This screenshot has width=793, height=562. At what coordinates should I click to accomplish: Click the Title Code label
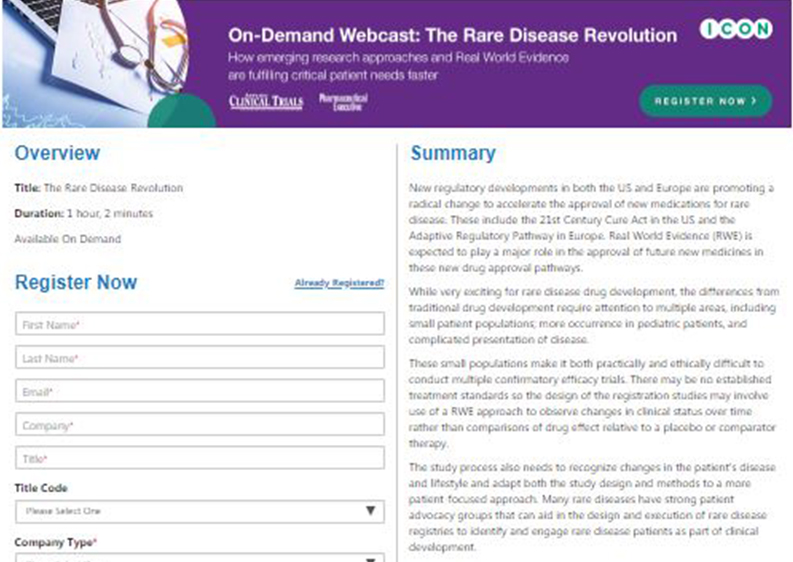tap(41, 488)
